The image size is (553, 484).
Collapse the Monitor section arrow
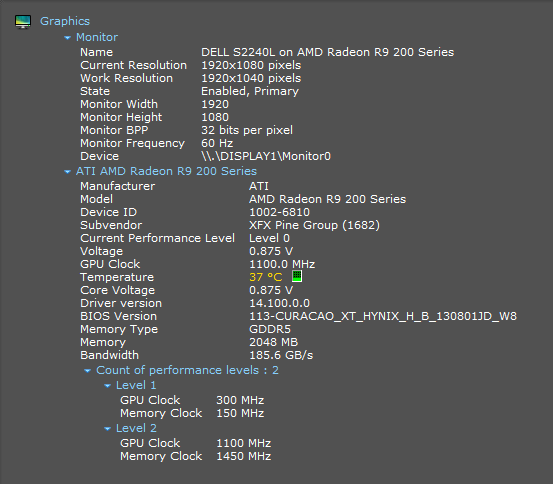tap(67, 37)
